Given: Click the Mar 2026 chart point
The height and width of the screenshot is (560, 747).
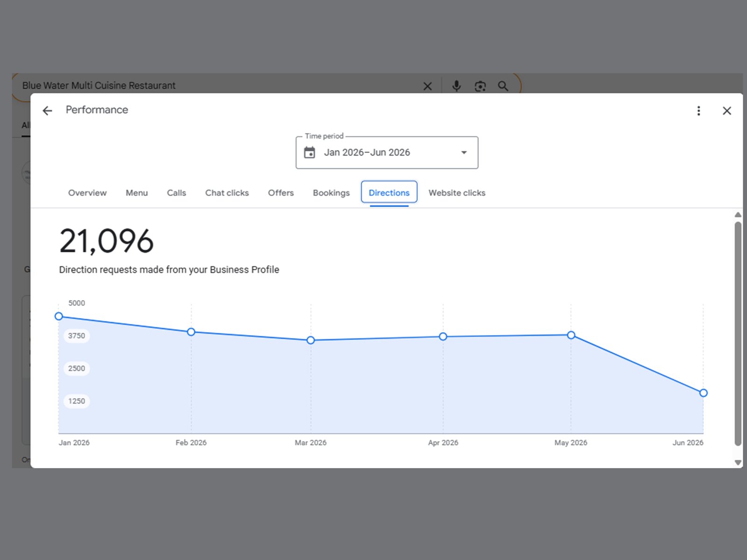Looking at the screenshot, I should (311, 340).
